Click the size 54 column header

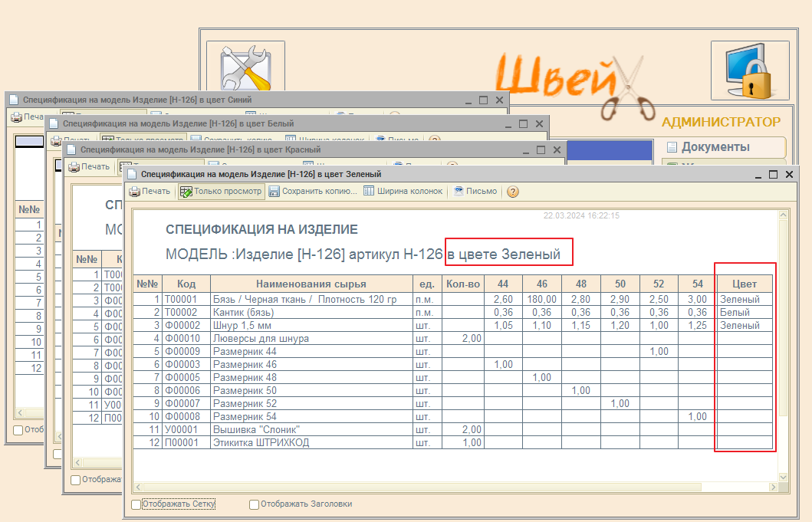698,284
